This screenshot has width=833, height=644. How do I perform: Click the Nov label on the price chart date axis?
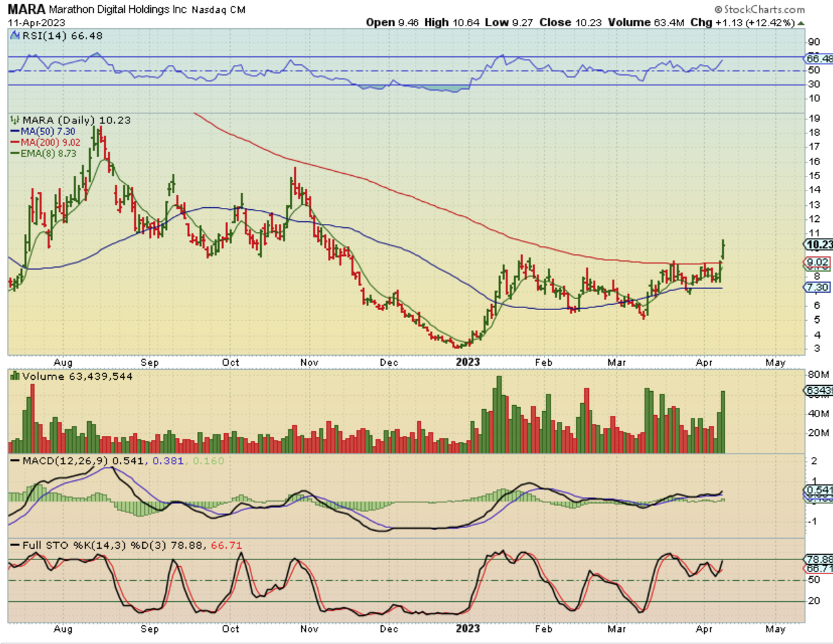tap(309, 362)
